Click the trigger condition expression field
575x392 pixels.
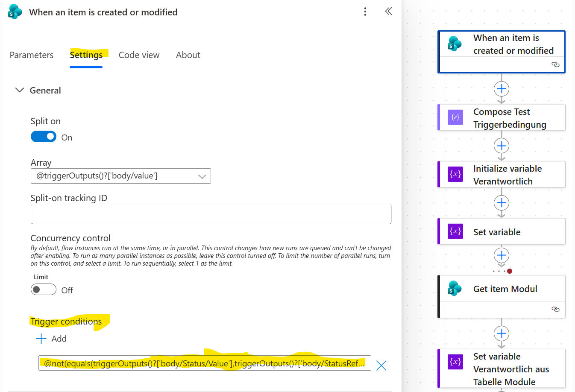pyautogui.click(x=205, y=363)
